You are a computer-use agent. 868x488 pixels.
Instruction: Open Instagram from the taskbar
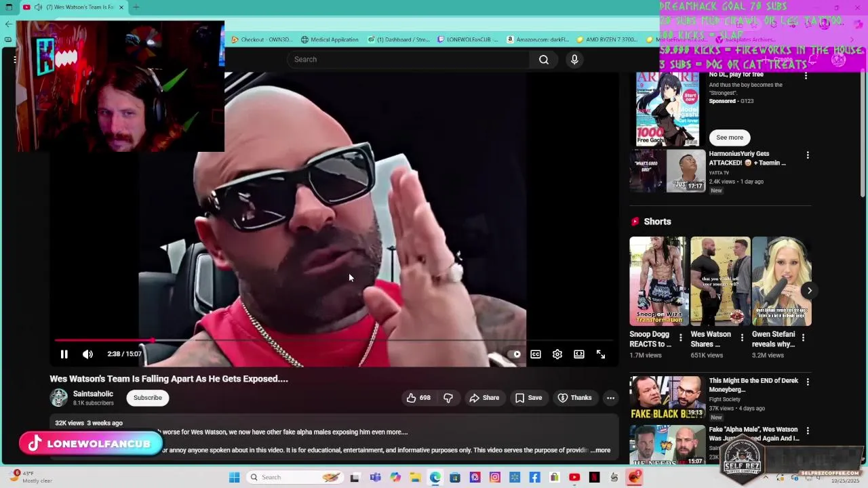(x=495, y=477)
